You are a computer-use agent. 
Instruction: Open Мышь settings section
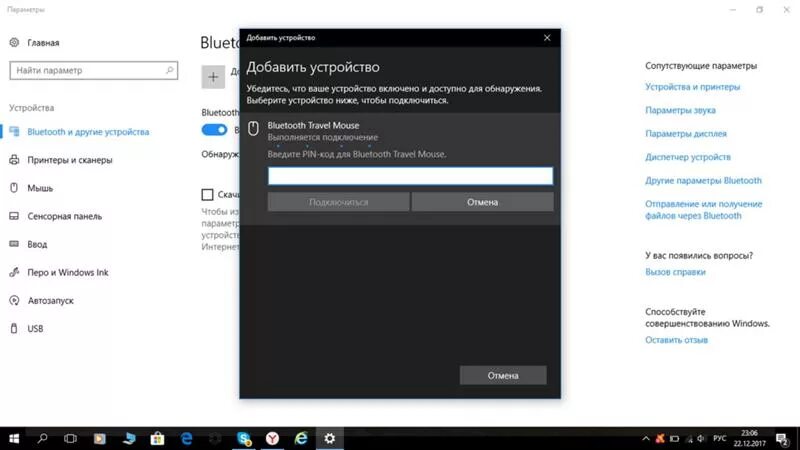40,188
